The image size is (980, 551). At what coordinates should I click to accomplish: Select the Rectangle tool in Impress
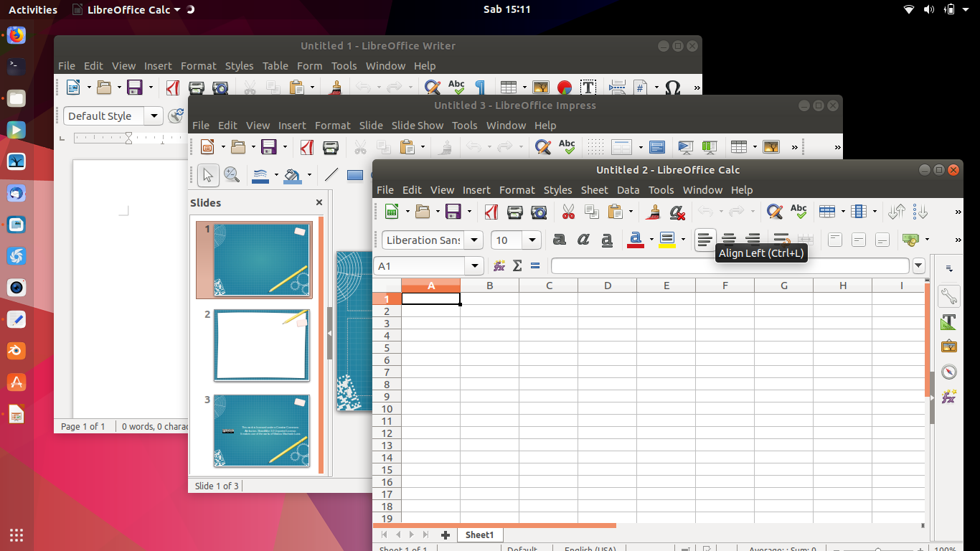coord(354,174)
